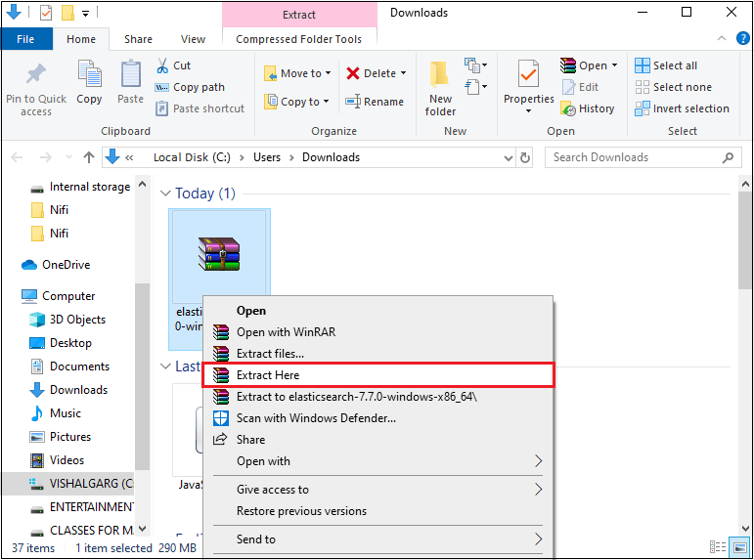Click the Pin to Quick access icon

(35, 73)
